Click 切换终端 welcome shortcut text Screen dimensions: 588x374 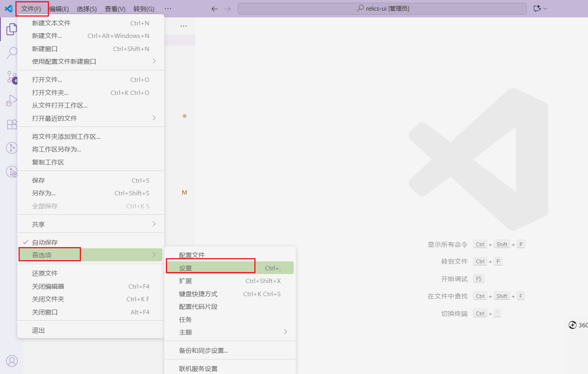tap(454, 314)
